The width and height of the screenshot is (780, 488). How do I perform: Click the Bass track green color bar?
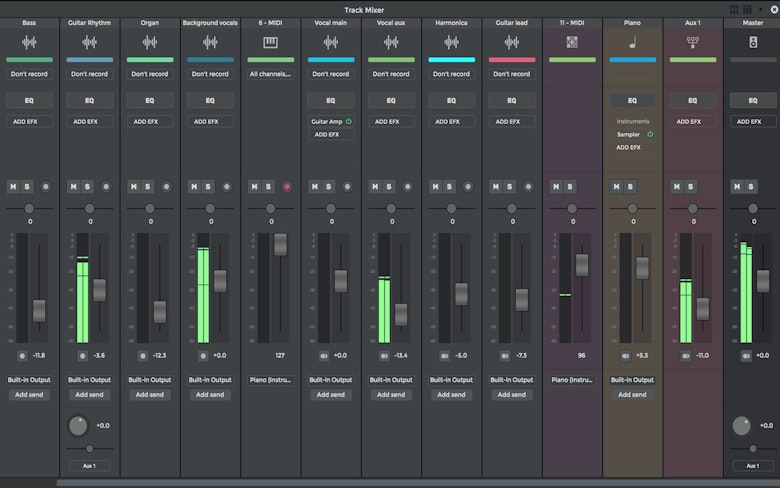click(x=29, y=60)
